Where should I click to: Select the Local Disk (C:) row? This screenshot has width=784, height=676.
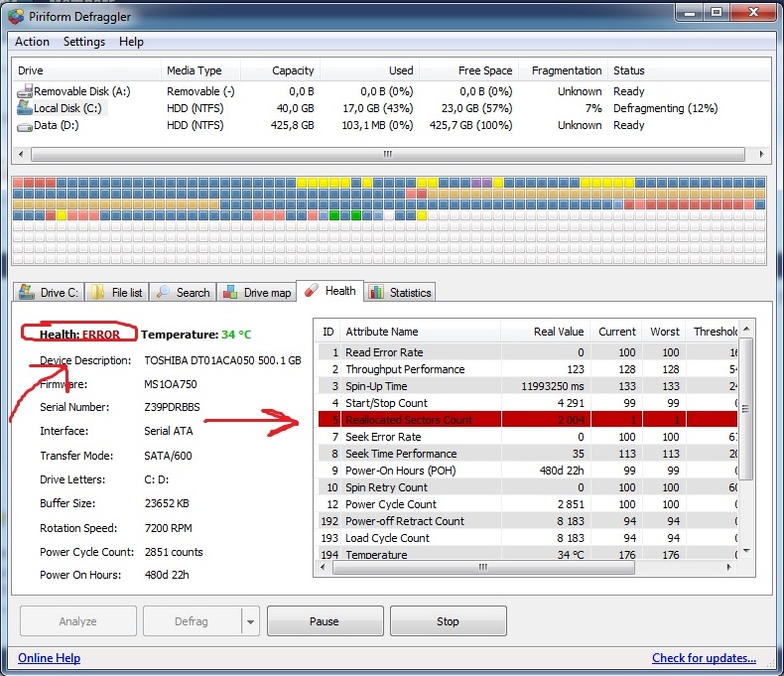390,108
